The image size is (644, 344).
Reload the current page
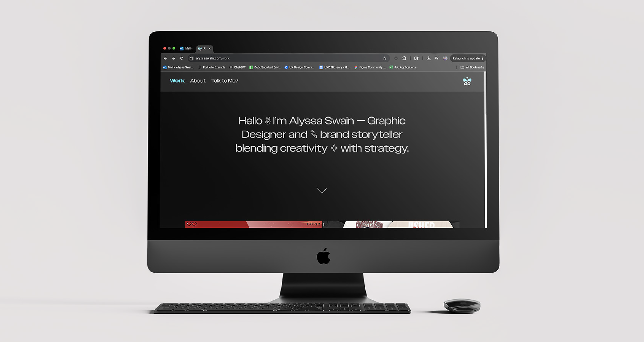(x=182, y=58)
